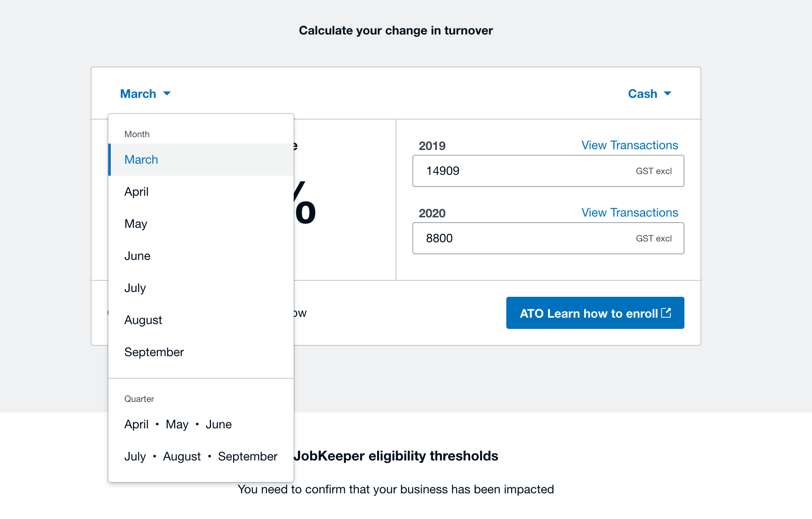Pick May from the month list
The height and width of the screenshot is (519, 812).
pos(136,224)
